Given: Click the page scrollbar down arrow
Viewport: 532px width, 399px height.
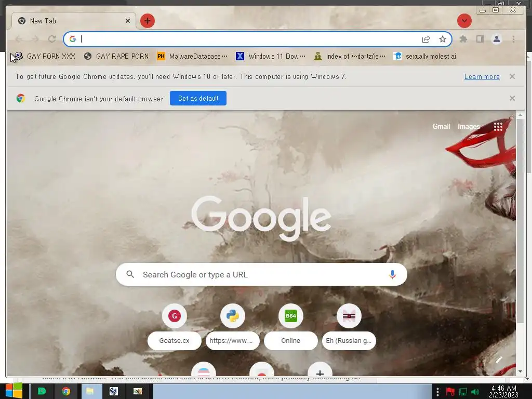Looking at the screenshot, I should tap(520, 371).
